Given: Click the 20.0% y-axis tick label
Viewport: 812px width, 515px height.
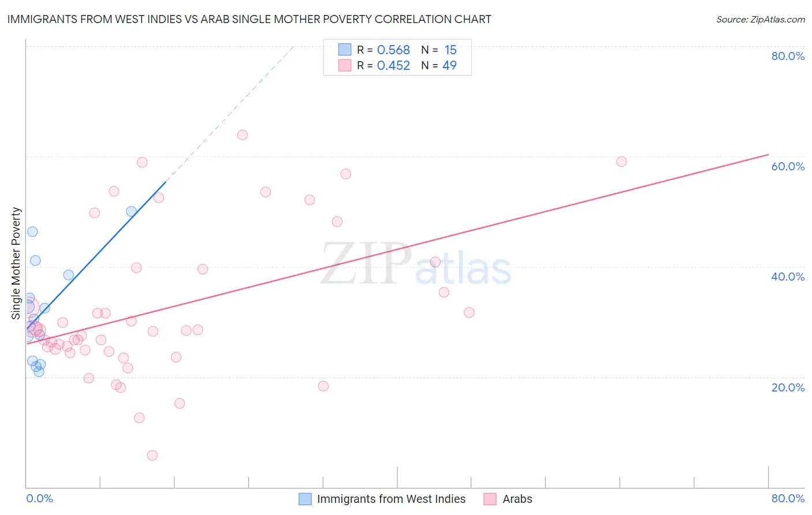Looking at the screenshot, I should click(788, 387).
